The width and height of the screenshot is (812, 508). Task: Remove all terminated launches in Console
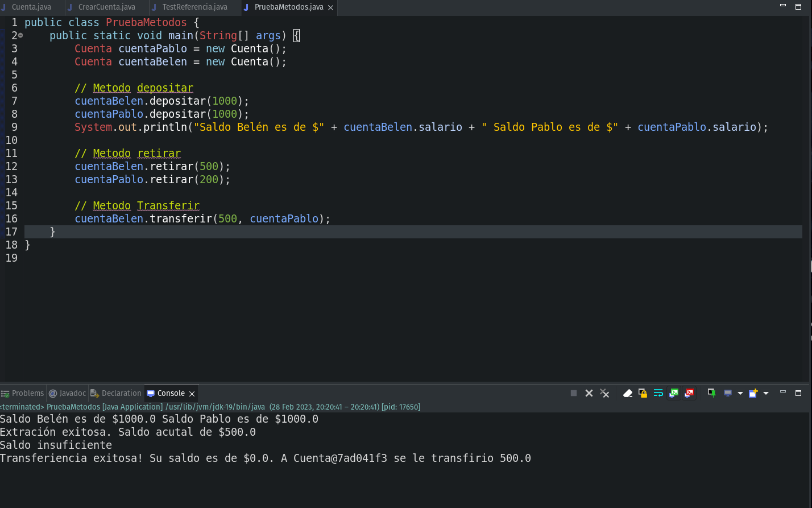(604, 393)
